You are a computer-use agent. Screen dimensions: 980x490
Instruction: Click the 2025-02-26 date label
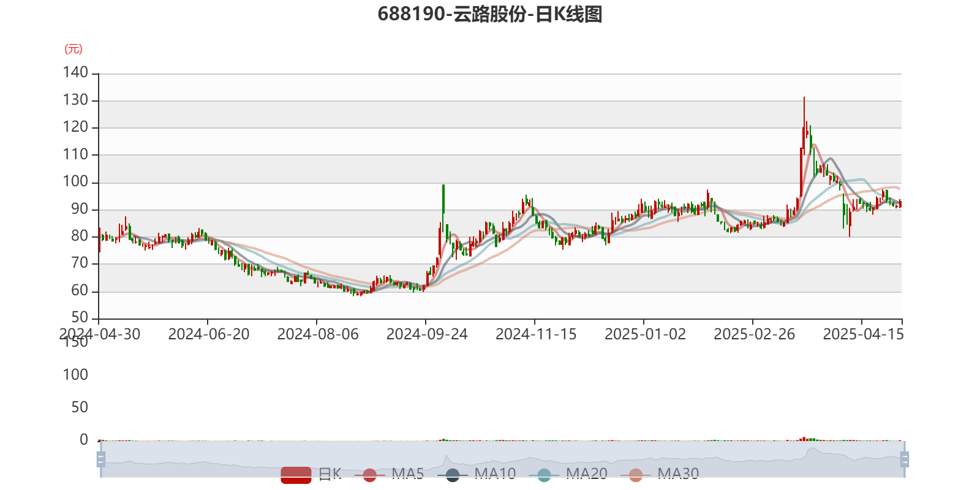[x=754, y=334]
